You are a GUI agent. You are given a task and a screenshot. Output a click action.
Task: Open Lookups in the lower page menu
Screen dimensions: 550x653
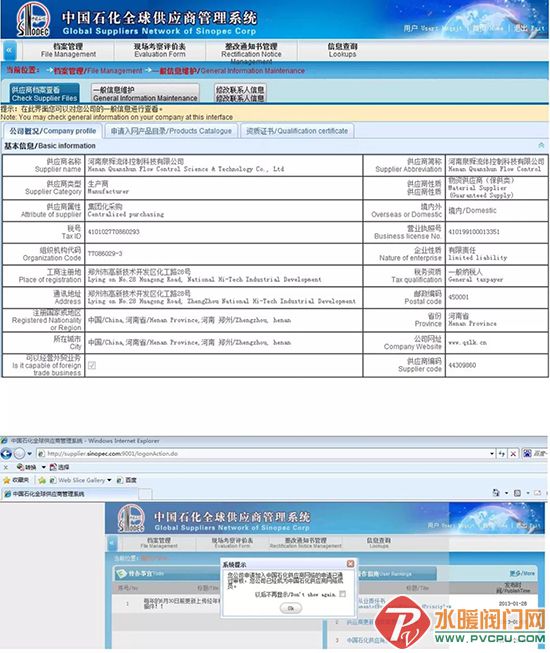378,543
